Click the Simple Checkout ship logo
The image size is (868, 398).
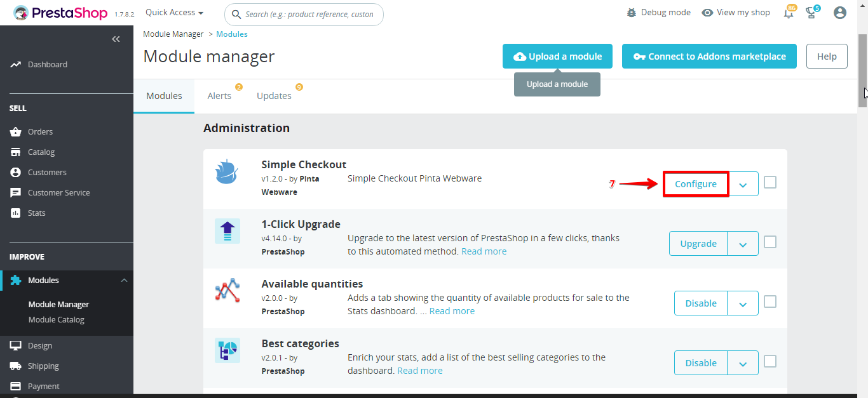pos(226,172)
